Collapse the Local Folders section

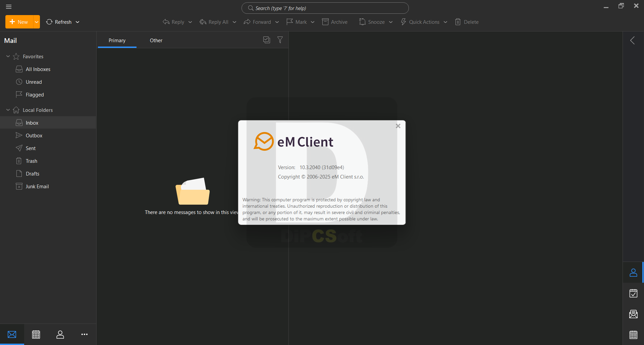tap(8, 110)
